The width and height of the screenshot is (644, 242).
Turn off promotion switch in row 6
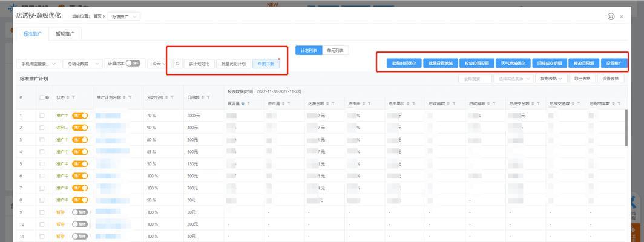pos(80,176)
